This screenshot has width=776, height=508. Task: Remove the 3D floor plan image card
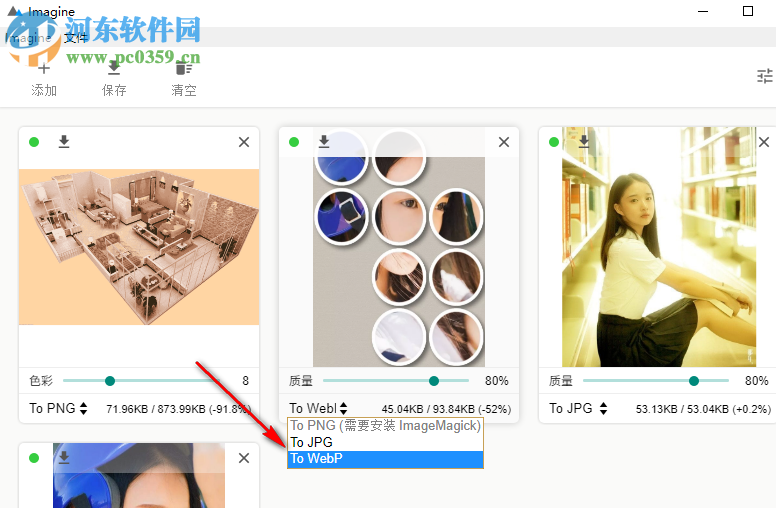tap(243, 142)
